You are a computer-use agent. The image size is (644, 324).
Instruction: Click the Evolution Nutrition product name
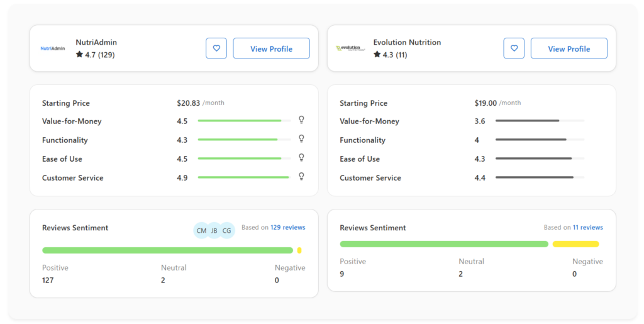coord(407,42)
